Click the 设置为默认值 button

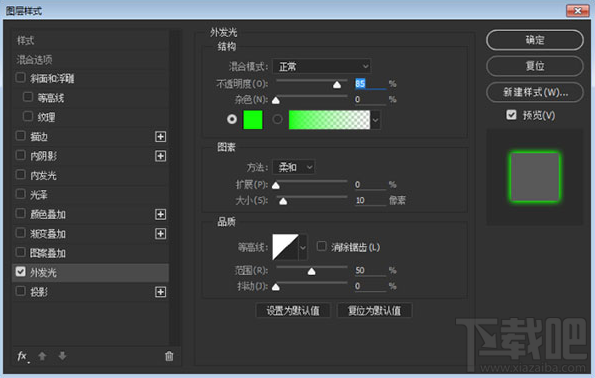coord(293,310)
